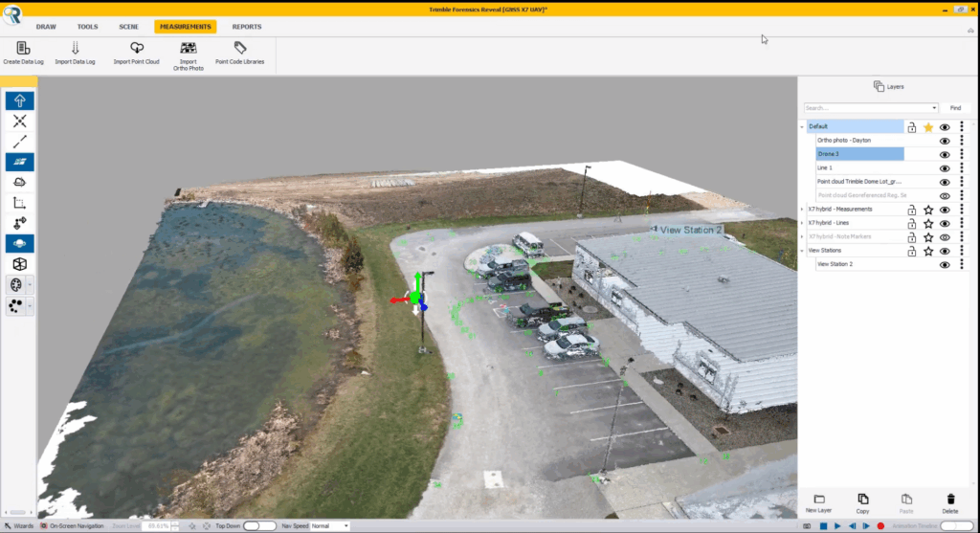
Task: Click the Find button in Layers panel
Action: (954, 108)
